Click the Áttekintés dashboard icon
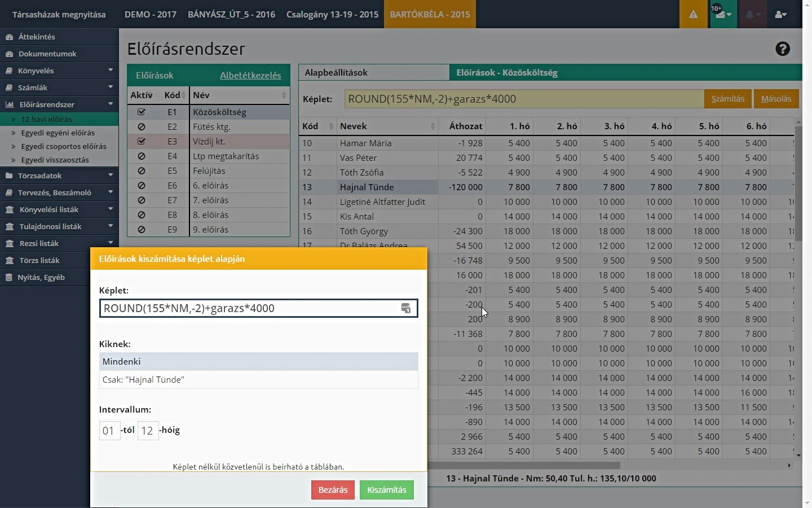The image size is (812, 508). point(9,37)
